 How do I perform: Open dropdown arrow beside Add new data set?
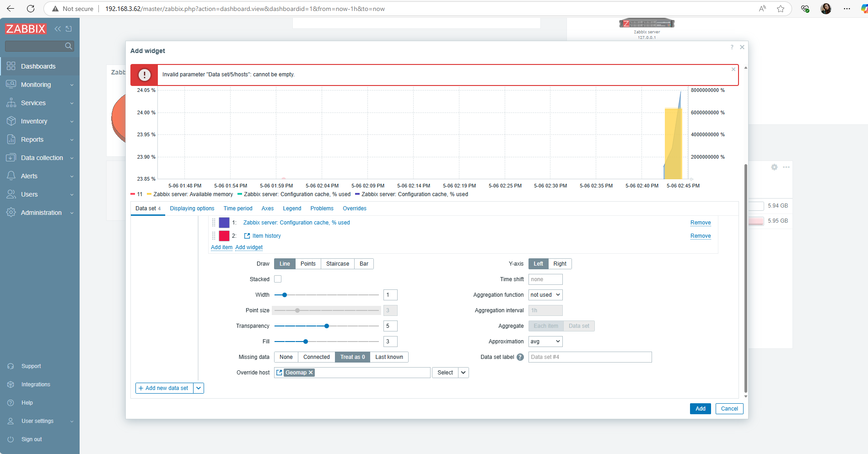coord(199,388)
